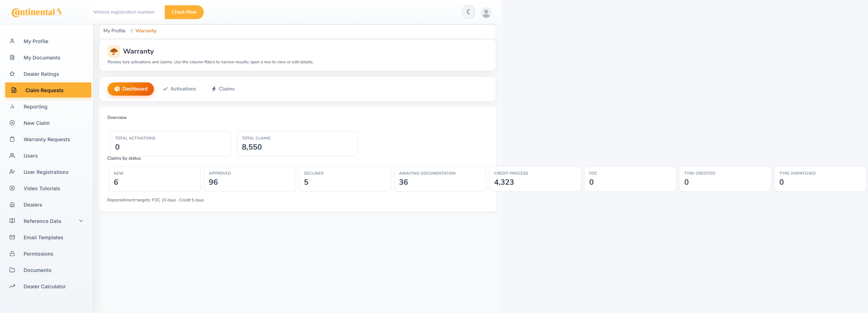868x313 pixels.
Task: Click the Email Templates envelope icon
Action: [x=12, y=237]
